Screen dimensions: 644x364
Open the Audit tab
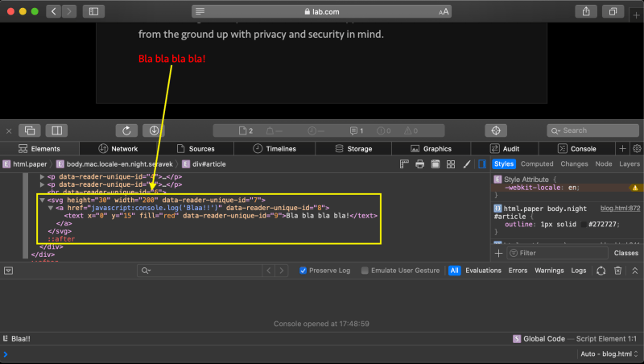pos(505,149)
